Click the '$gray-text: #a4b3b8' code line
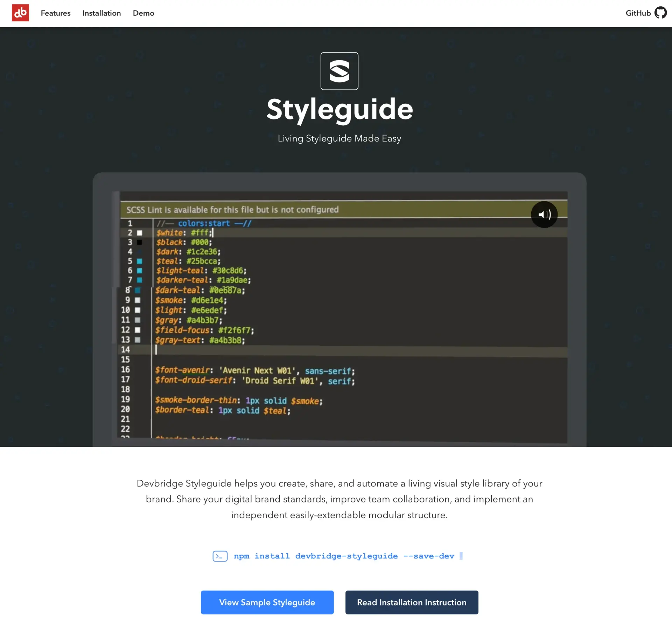Viewport: 672px width, 625px height. click(200, 340)
